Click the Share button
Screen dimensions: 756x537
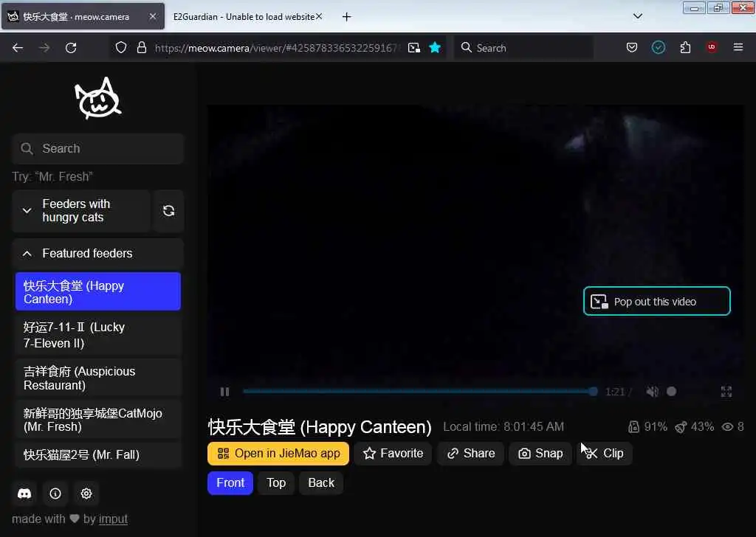click(x=470, y=454)
